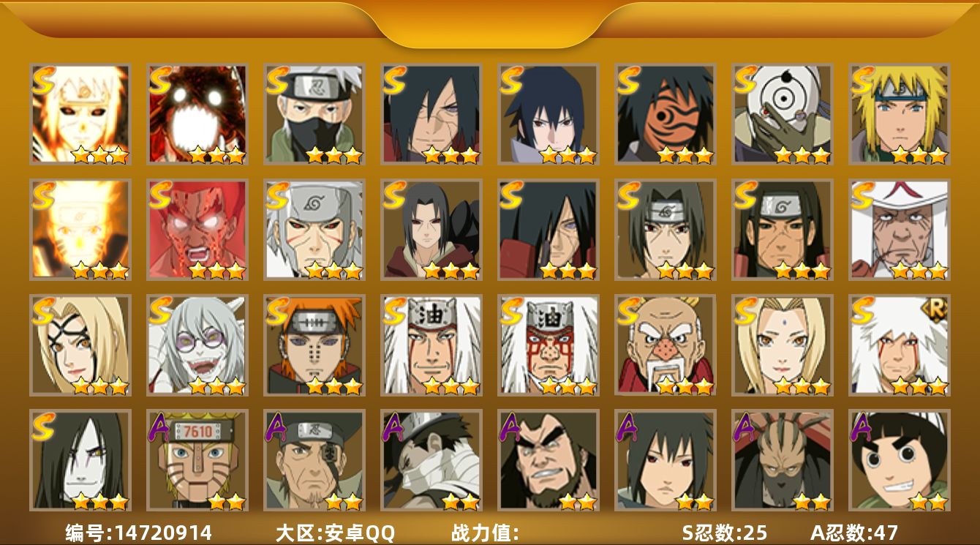This screenshot has height=545, width=980.
Task: Click the 编号:14720914 account number
Action: (139, 533)
